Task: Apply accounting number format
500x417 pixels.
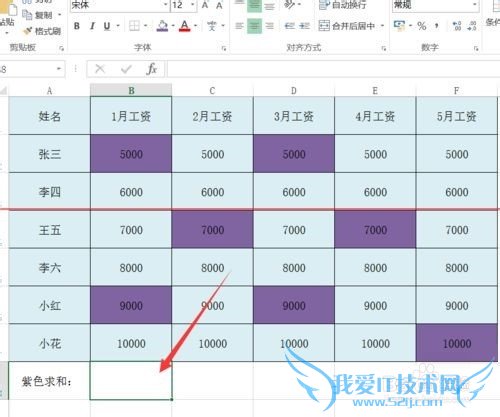Action: pos(399,25)
